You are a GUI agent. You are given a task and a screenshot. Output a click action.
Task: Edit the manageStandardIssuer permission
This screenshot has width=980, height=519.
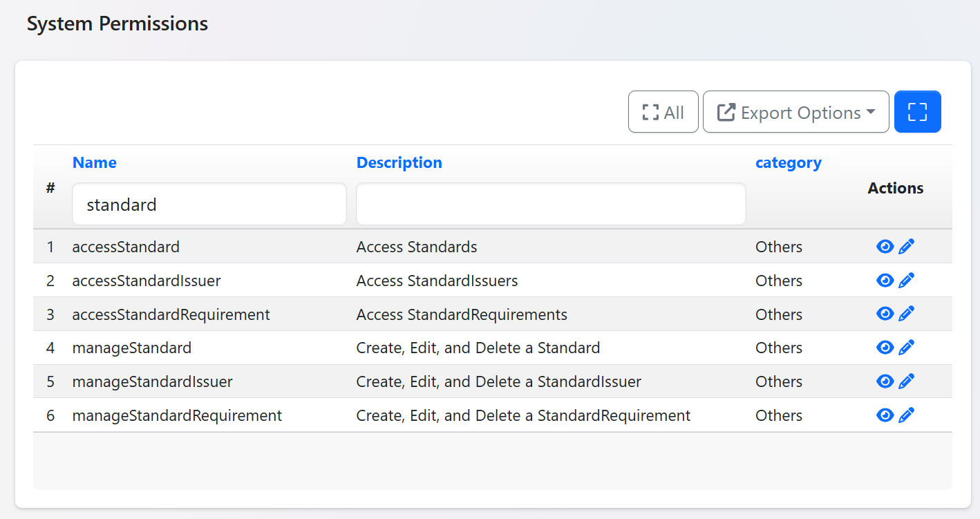click(906, 381)
